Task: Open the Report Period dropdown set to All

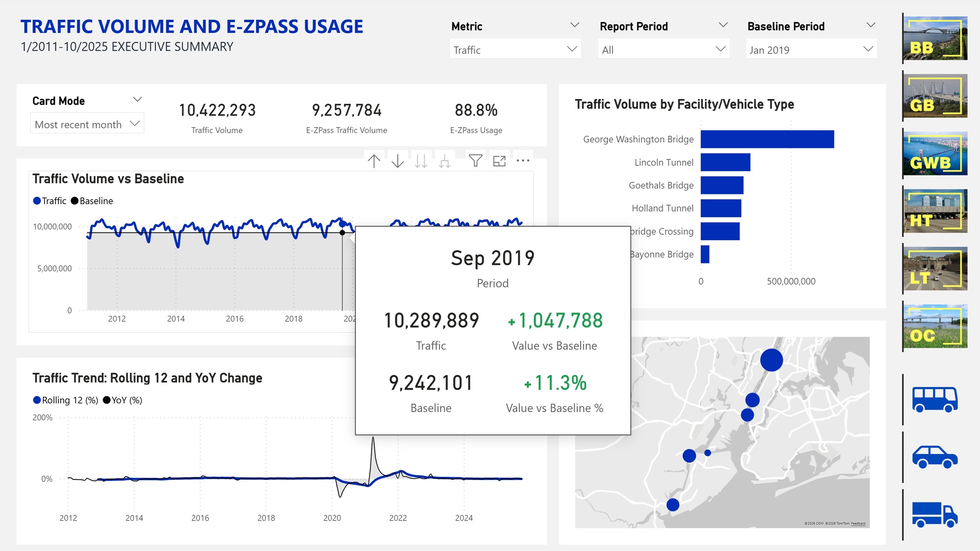Action: 663,50
